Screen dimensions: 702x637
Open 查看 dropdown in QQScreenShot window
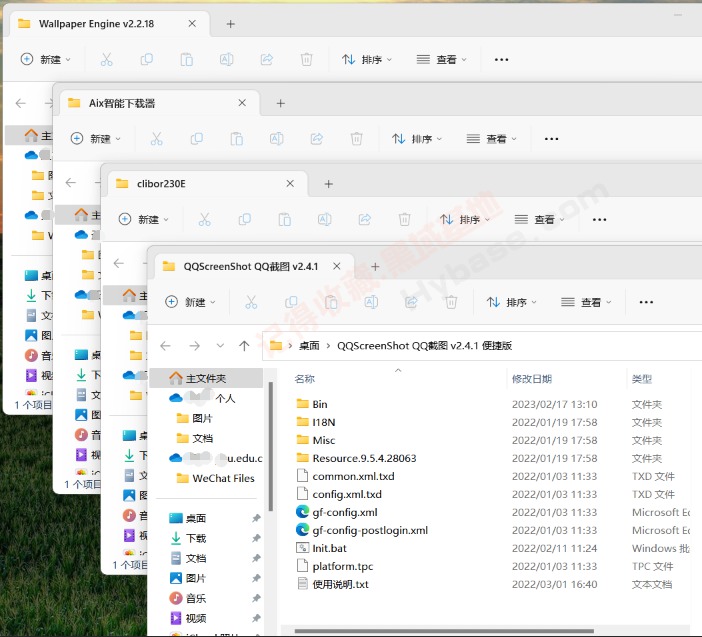586,303
